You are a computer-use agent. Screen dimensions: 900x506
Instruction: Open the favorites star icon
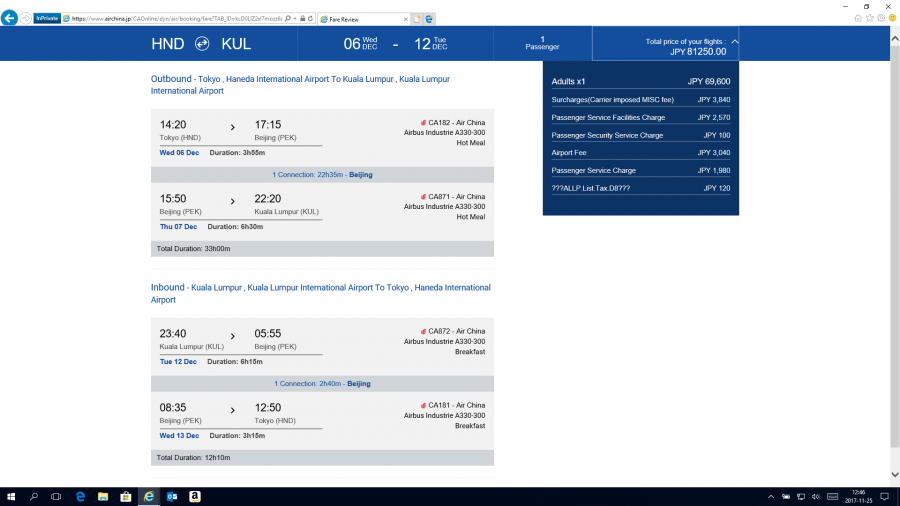868,18
